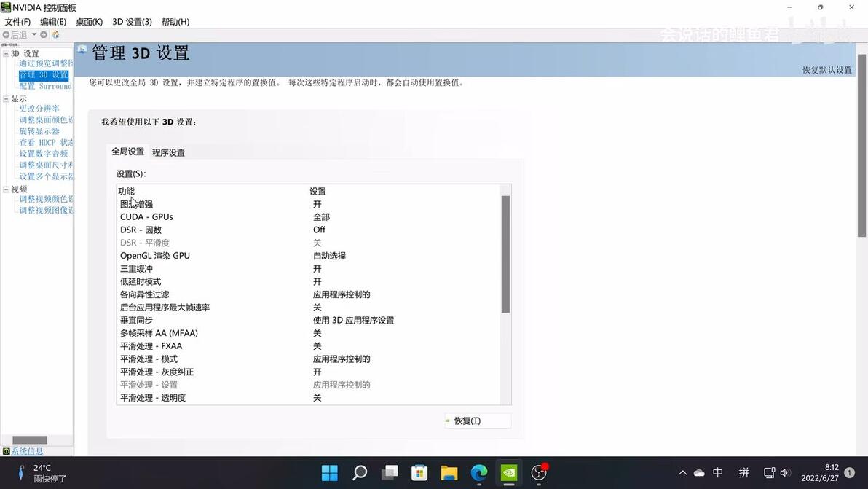This screenshot has height=489, width=868.
Task: Collapse the 显示 tree node
Action: coord(6,99)
